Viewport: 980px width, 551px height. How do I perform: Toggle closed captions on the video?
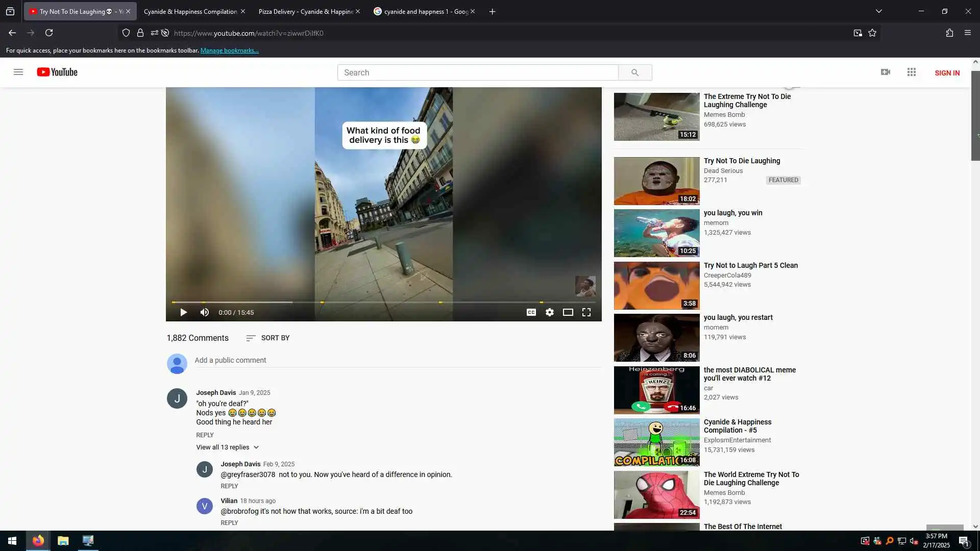point(531,312)
